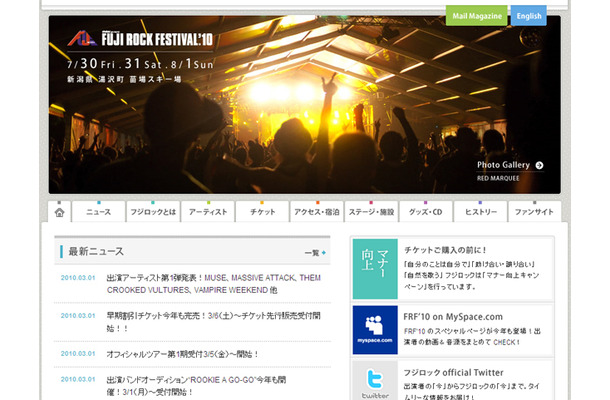
Task: Open the グッズ・CD tab
Action: click(x=426, y=212)
